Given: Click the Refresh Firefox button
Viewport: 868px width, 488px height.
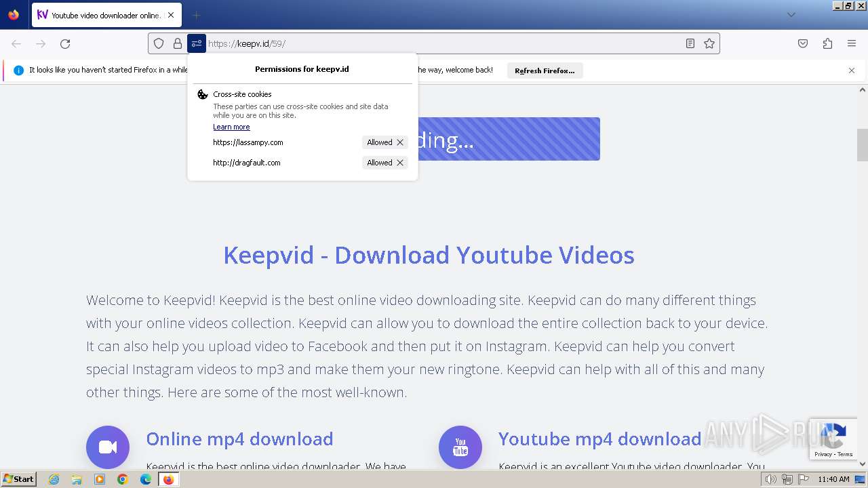Looking at the screenshot, I should point(545,70).
